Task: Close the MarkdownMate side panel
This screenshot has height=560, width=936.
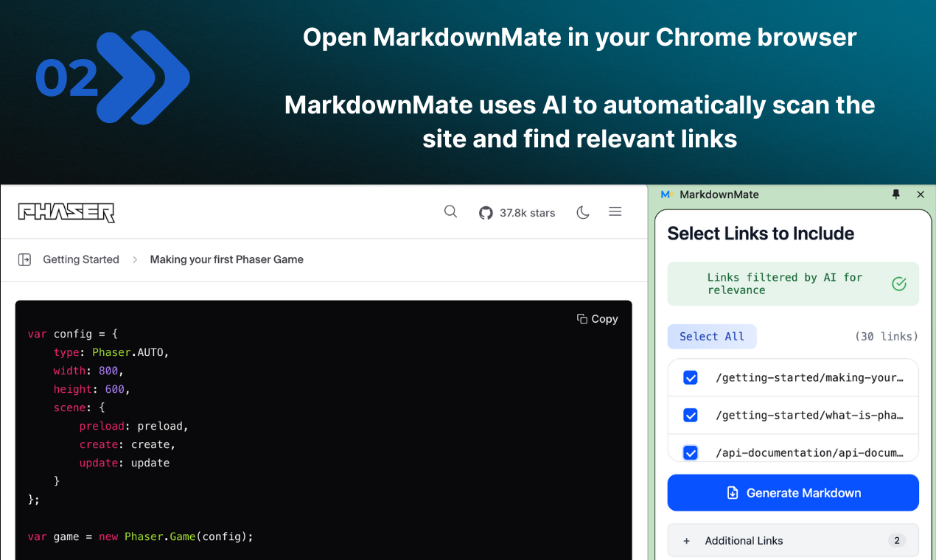Action: coord(921,195)
